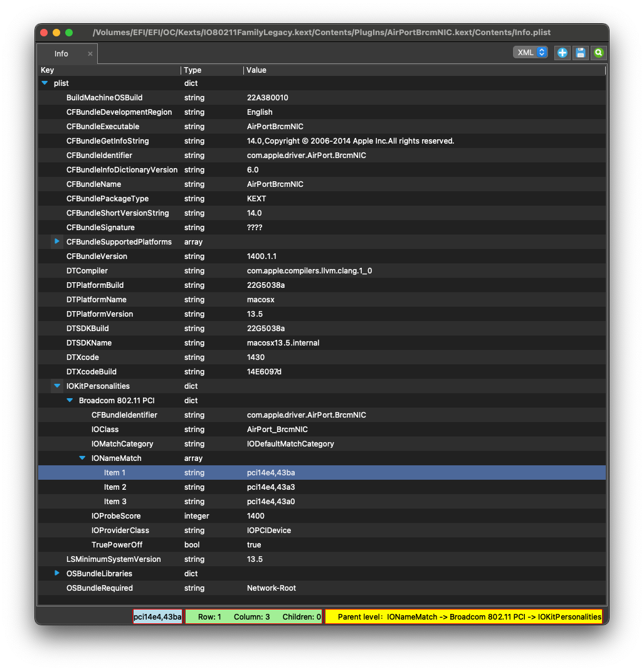
Task: Collapse the Broadcom 802.11 PCI dict
Action: (70, 400)
